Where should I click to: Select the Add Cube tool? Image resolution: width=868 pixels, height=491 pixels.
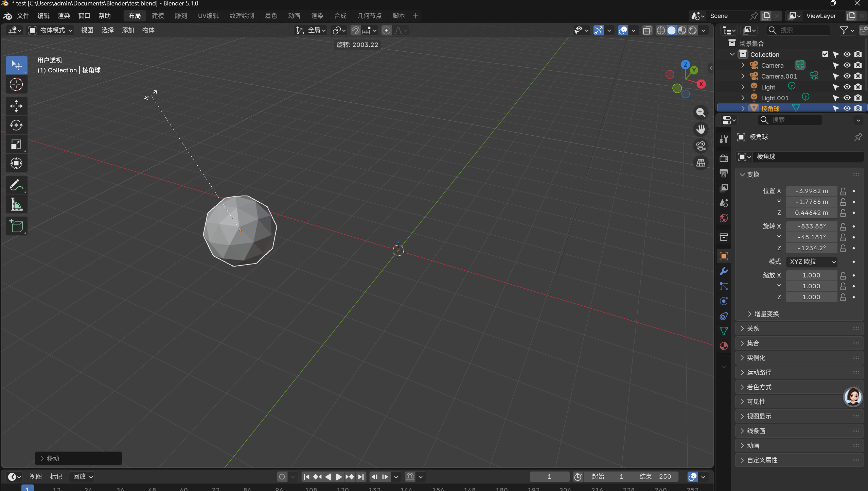tap(16, 226)
